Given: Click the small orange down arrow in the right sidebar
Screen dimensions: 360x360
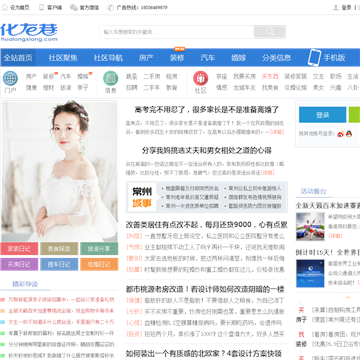Looking at the screenshot, I should pos(348,297).
